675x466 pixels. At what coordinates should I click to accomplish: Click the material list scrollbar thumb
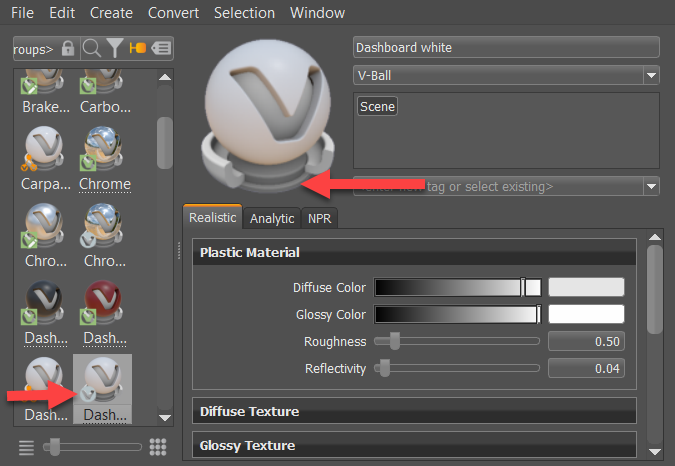pos(164,143)
